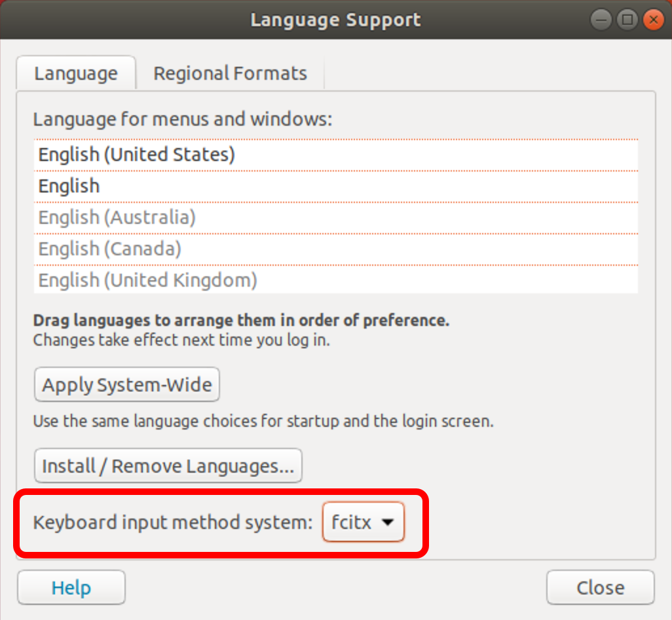Open the Help page
Image resolution: width=672 pixels, height=620 pixels.
tap(71, 587)
